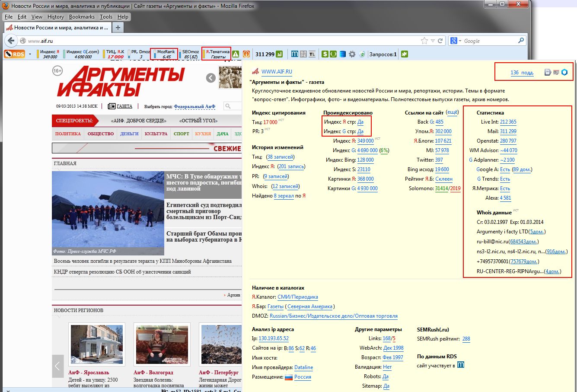Click the green code brackets toolbar icon
This screenshot has width=577, height=392.
pyautogui.click(x=333, y=54)
